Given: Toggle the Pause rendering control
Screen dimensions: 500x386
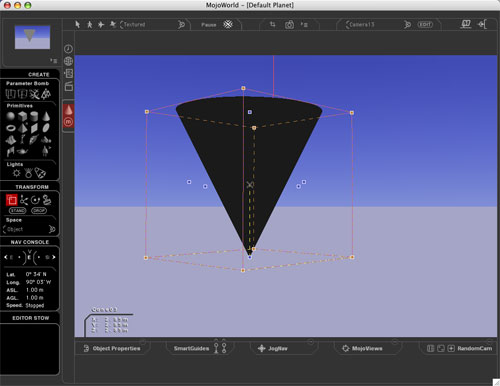Looking at the screenshot, I should point(209,25).
